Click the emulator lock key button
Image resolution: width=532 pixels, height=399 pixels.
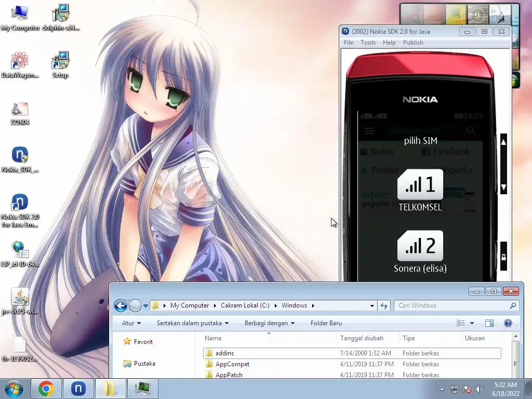503,256
